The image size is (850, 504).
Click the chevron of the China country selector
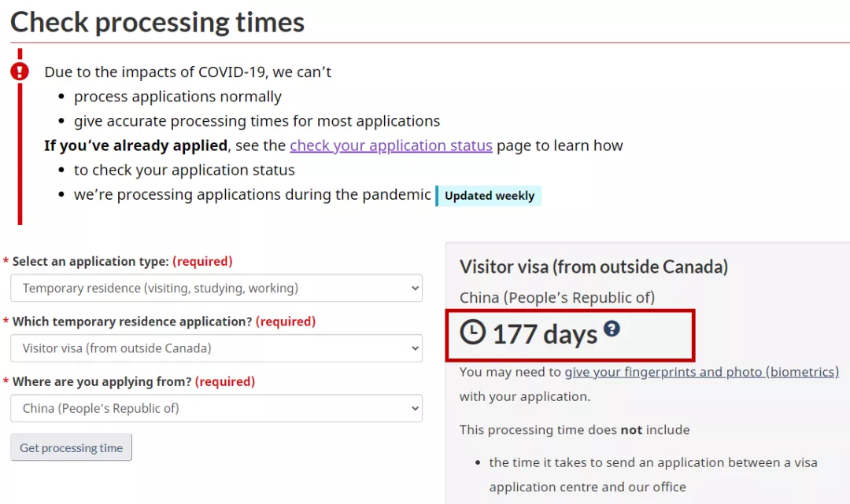(x=415, y=408)
